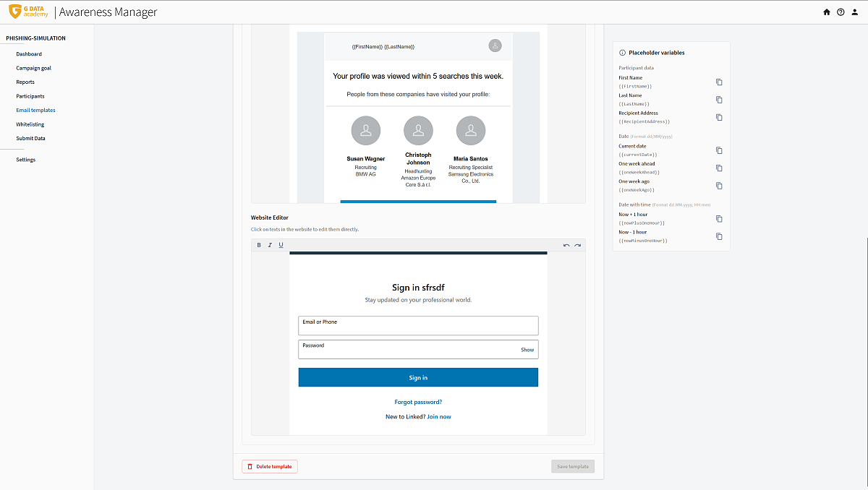Open Reports in sidebar

pos(25,82)
